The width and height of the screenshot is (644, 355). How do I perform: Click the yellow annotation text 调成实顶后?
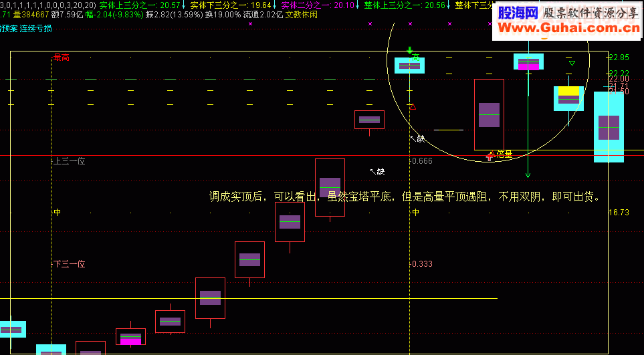pyautogui.click(x=236, y=197)
